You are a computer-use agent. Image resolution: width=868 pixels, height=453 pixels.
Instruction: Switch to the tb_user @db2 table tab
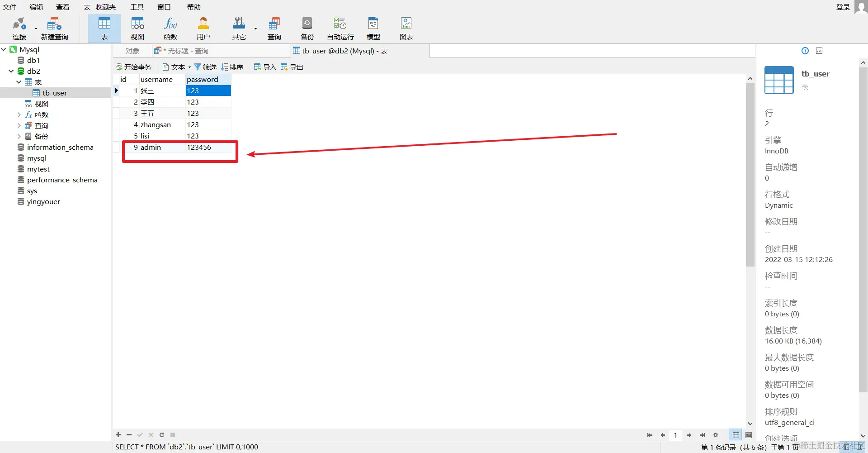click(x=360, y=51)
